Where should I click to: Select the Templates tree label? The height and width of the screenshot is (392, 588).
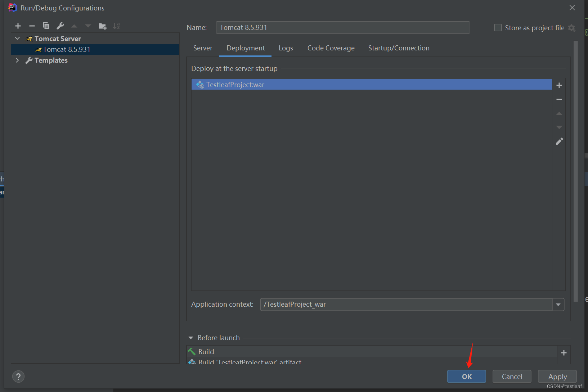tap(51, 60)
